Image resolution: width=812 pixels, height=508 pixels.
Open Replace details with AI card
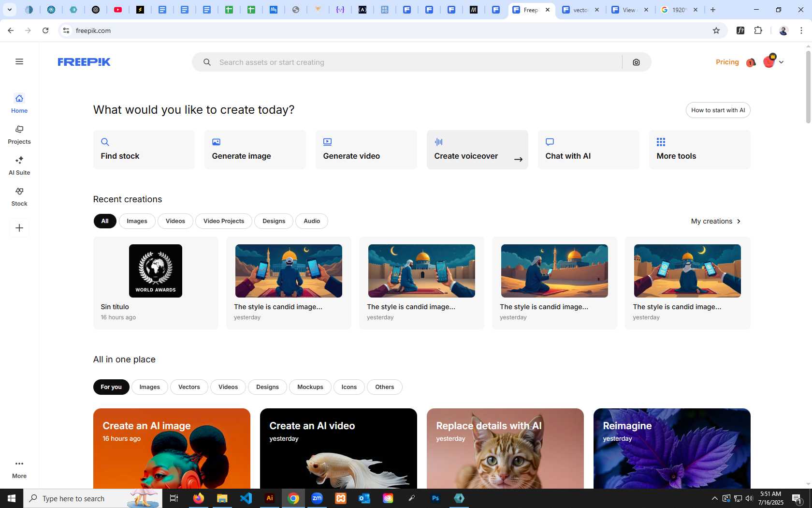tap(505, 448)
